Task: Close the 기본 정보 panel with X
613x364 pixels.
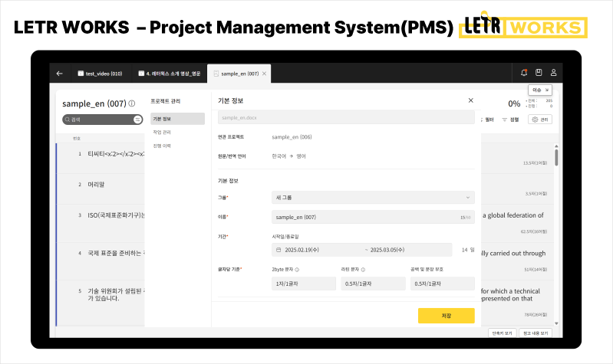Action: pos(471,100)
